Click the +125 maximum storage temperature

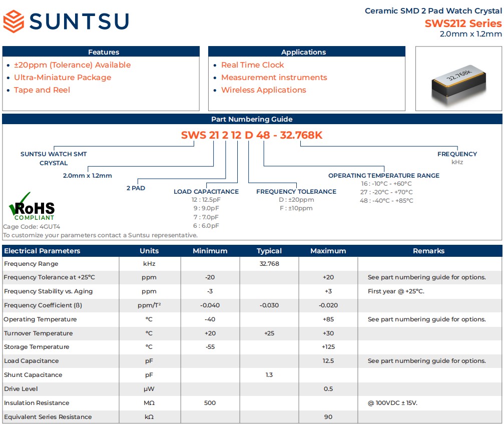(328, 347)
